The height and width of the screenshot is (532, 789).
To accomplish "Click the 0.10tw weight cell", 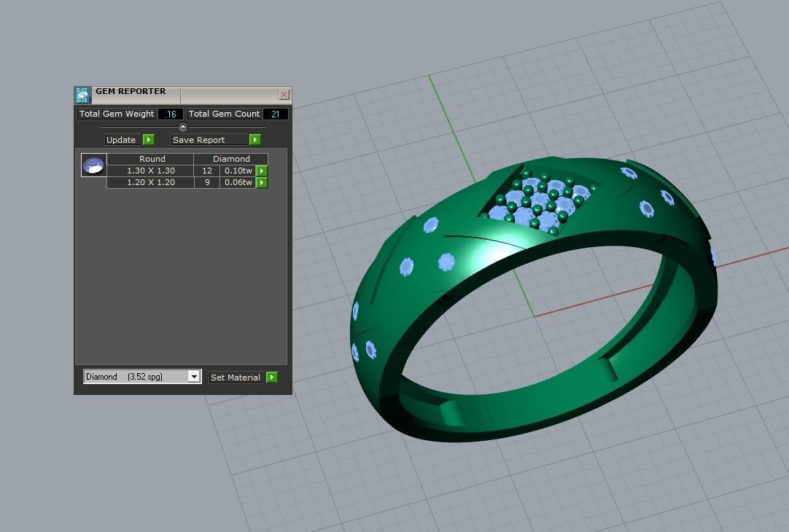I will click(x=238, y=171).
